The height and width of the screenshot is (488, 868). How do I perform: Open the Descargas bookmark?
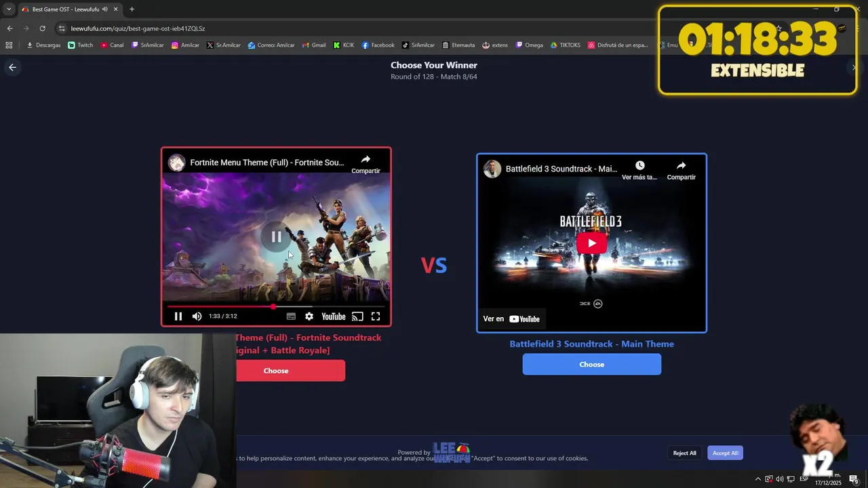click(43, 45)
